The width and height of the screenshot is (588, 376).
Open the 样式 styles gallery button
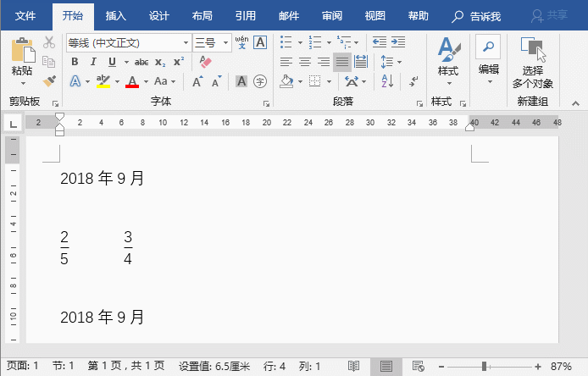[x=449, y=61]
